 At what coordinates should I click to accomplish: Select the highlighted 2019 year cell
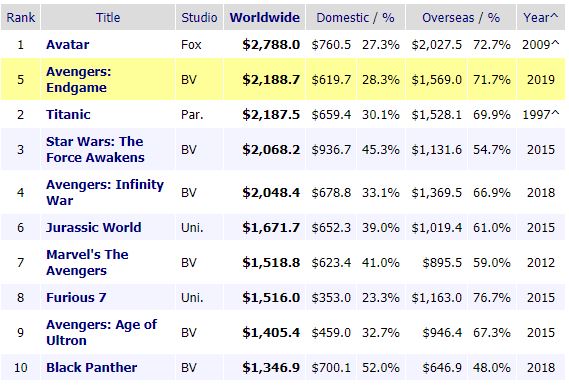click(541, 80)
